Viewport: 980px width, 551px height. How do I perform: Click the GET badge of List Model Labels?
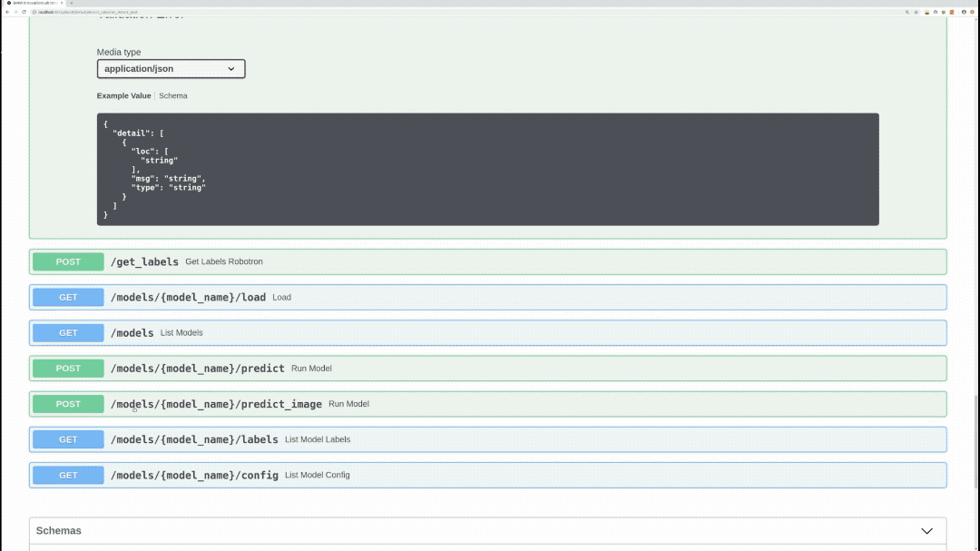(68, 439)
